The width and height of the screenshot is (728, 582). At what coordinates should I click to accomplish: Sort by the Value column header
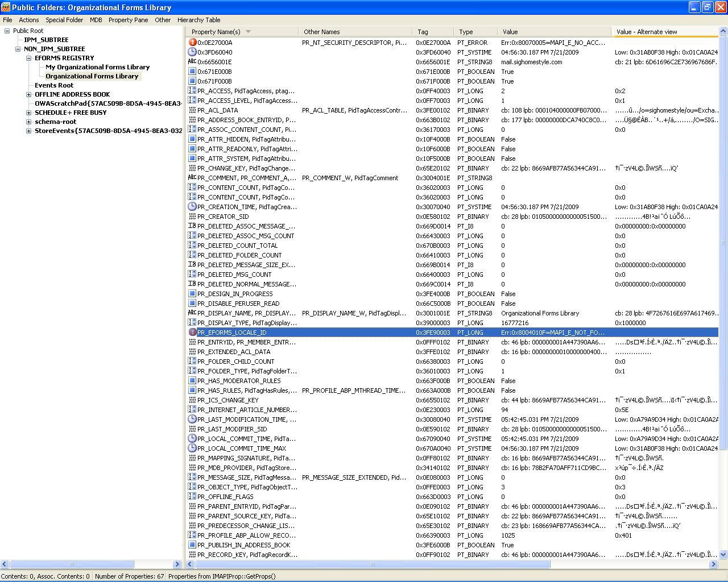[x=555, y=32]
